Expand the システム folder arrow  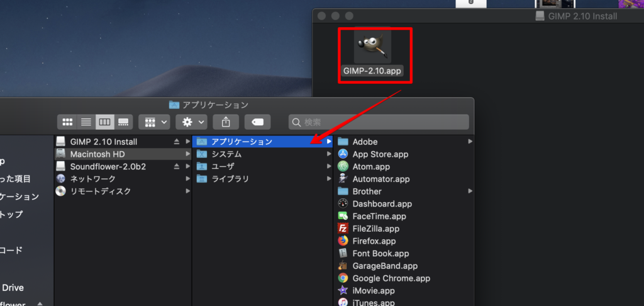click(328, 154)
